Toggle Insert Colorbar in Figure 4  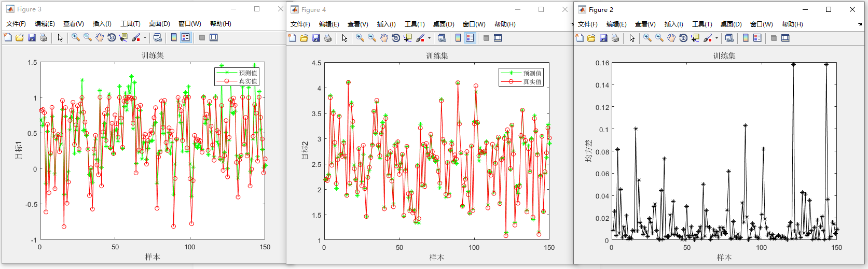(458, 38)
